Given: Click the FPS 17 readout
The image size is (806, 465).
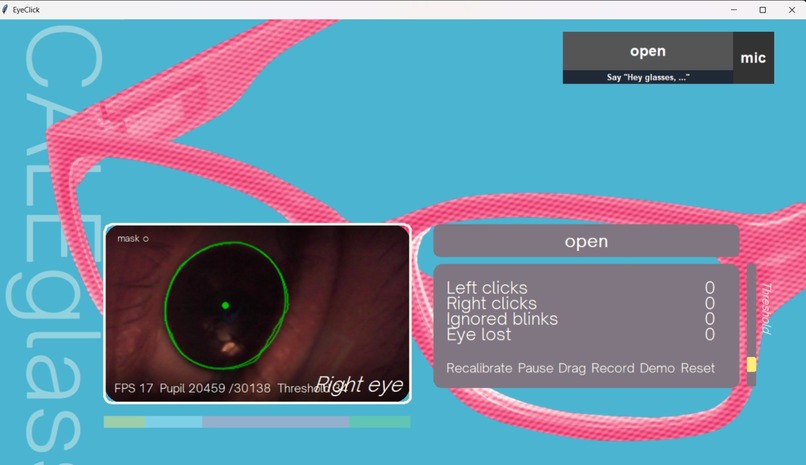Looking at the screenshot, I should [x=133, y=388].
